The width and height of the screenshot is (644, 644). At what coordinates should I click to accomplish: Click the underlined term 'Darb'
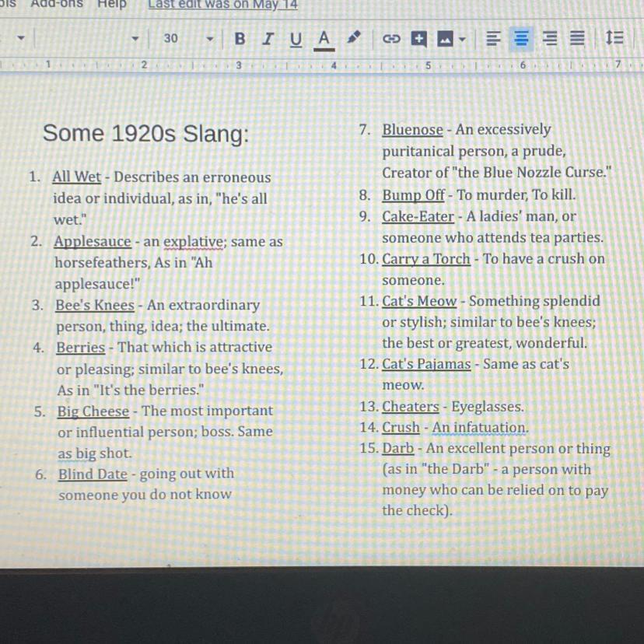coord(398,448)
